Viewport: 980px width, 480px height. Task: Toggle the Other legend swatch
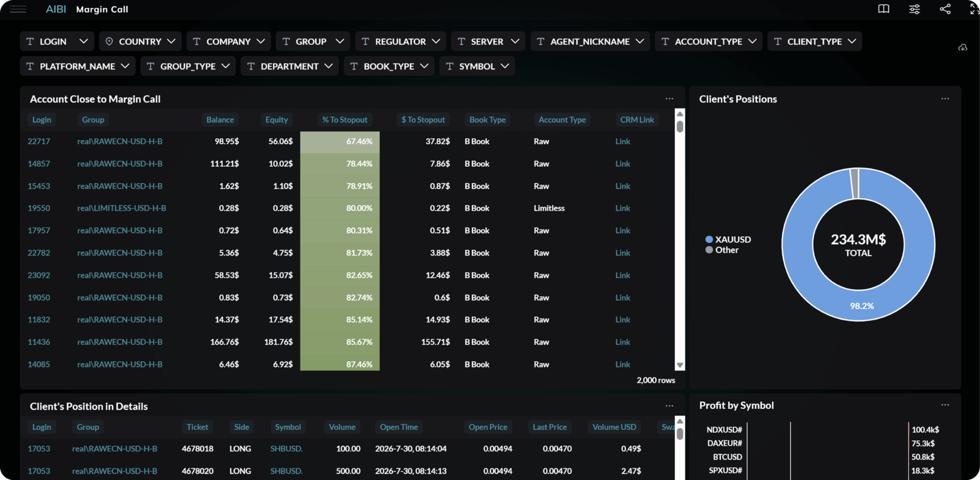click(709, 250)
